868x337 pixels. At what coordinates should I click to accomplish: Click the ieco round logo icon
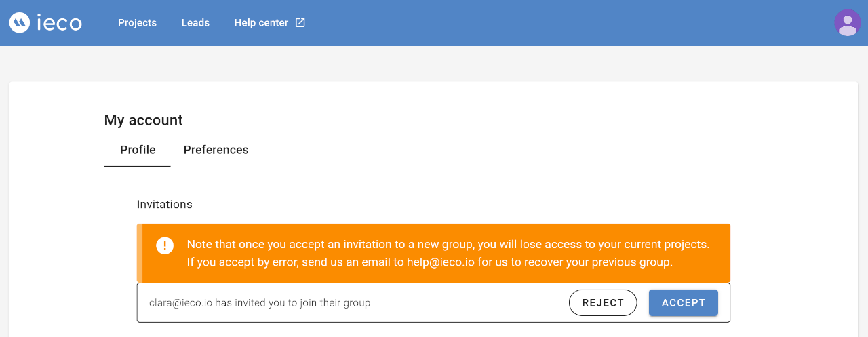pos(20,23)
